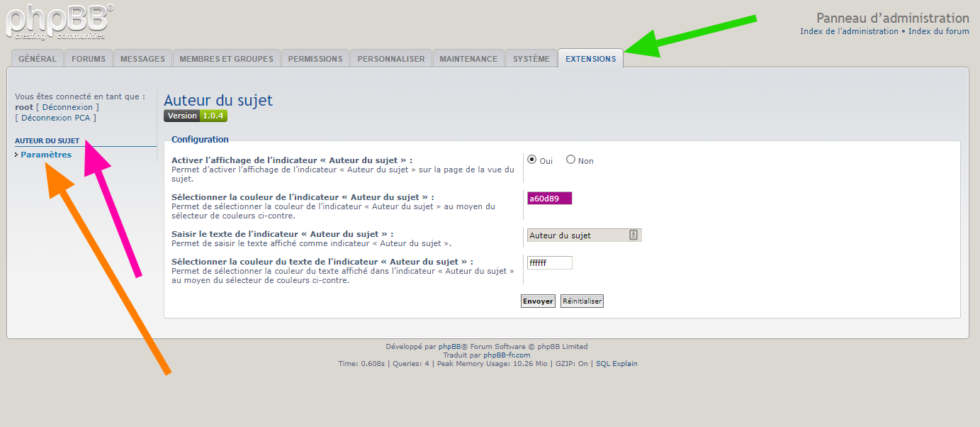Screen dimensions: 980x427
Task: Switch to the Forums tab
Action: [x=89, y=59]
